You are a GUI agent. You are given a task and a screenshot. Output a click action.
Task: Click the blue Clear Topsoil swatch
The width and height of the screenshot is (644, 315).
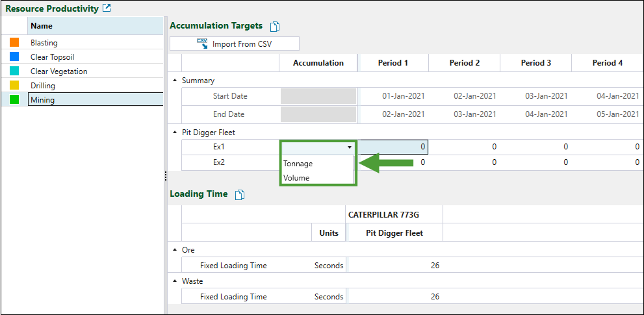click(15, 57)
